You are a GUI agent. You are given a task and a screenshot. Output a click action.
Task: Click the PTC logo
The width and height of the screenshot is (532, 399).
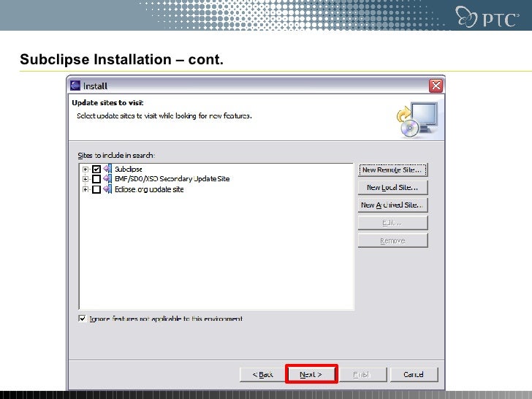(x=487, y=17)
